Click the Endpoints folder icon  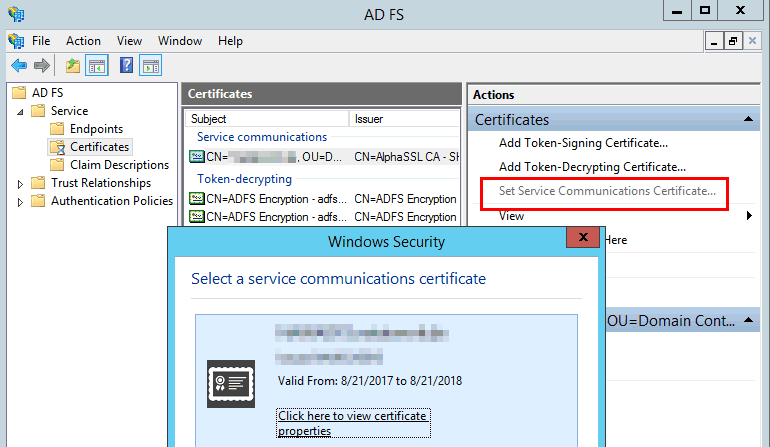click(x=57, y=129)
